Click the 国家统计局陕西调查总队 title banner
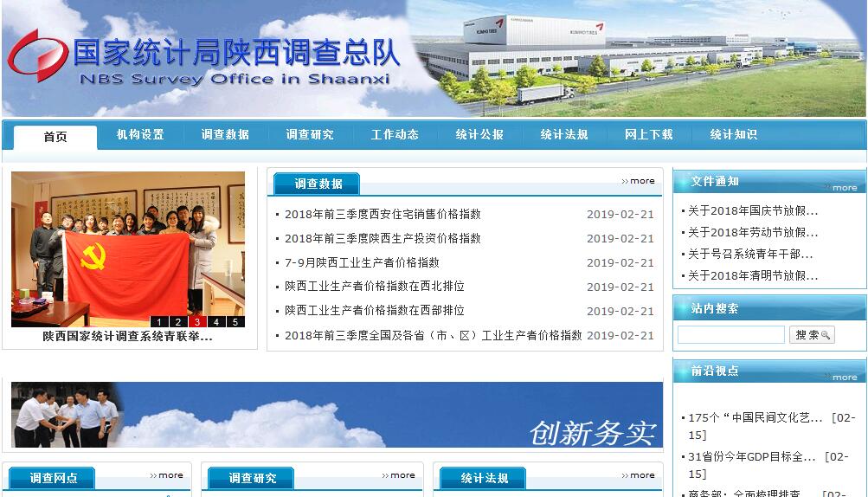This screenshot has height=497, width=868. point(236,53)
